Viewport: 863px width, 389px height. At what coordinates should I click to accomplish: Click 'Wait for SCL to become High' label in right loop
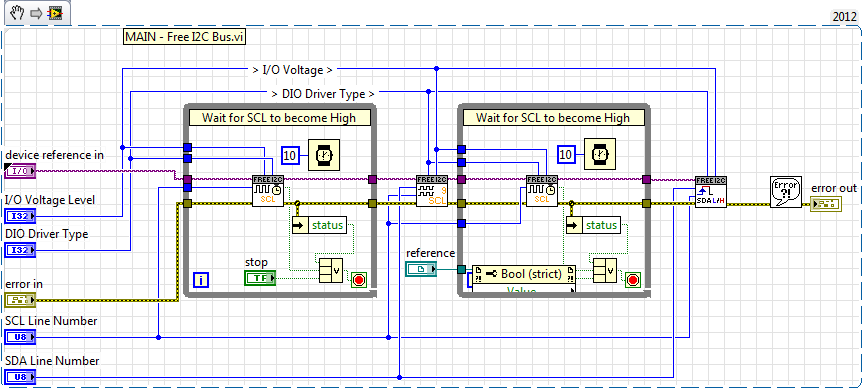tap(553, 117)
